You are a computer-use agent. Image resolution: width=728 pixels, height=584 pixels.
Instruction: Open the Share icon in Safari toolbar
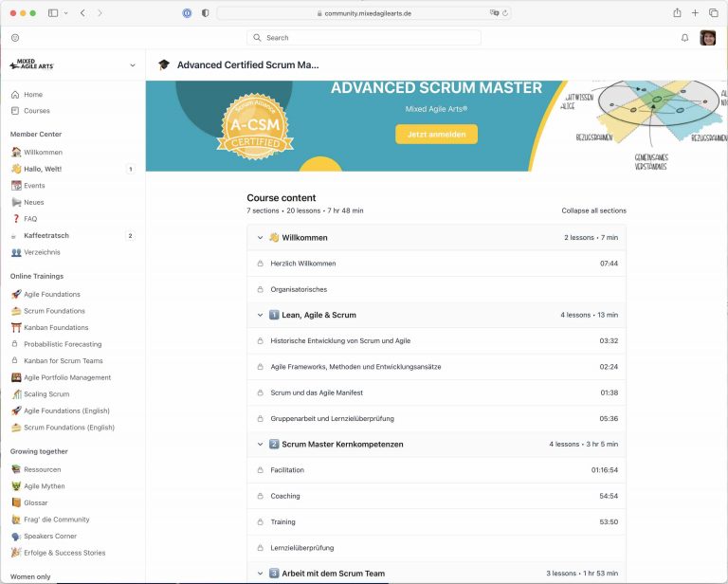click(x=677, y=13)
